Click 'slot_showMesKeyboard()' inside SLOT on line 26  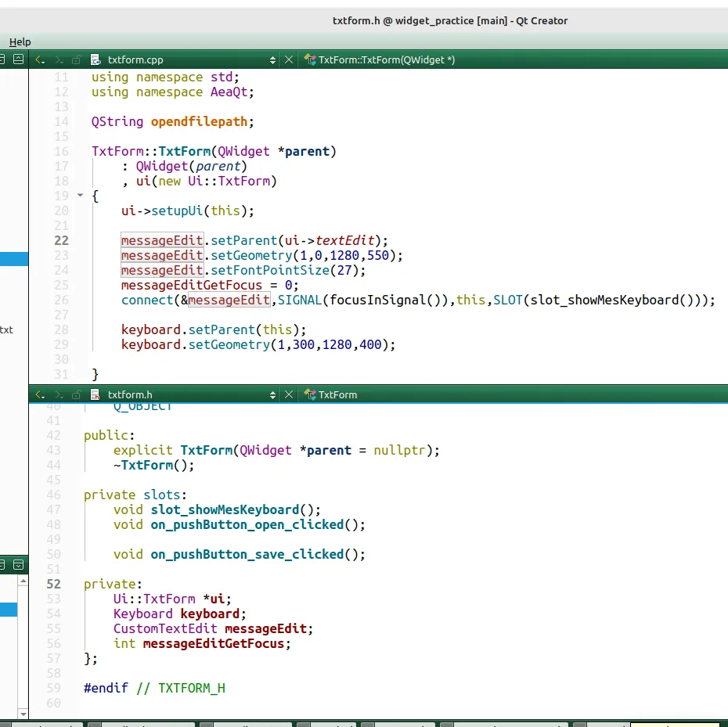point(612,300)
